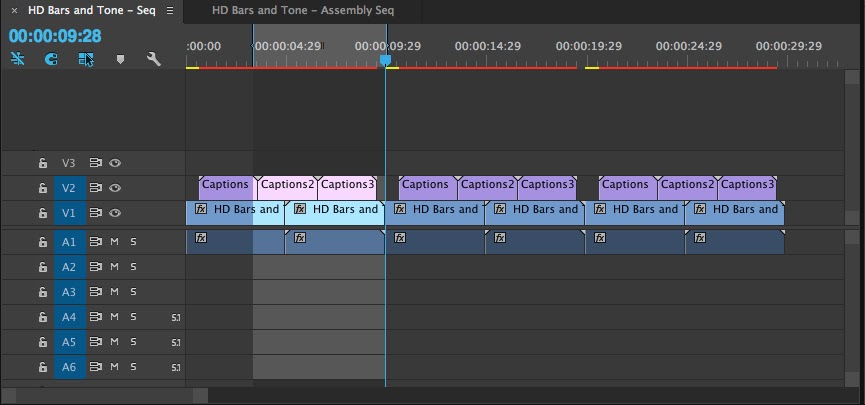Click the fx badge on first A1 clip
Image resolution: width=865 pixels, height=405 pixels.
click(x=201, y=238)
